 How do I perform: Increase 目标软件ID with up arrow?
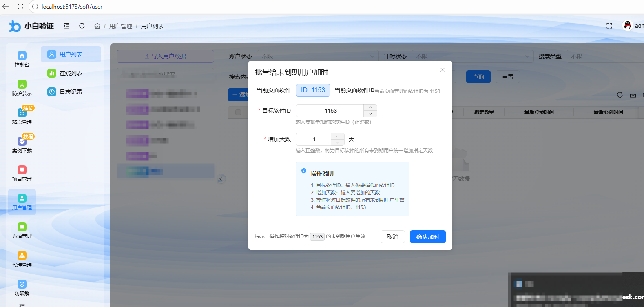370,107
